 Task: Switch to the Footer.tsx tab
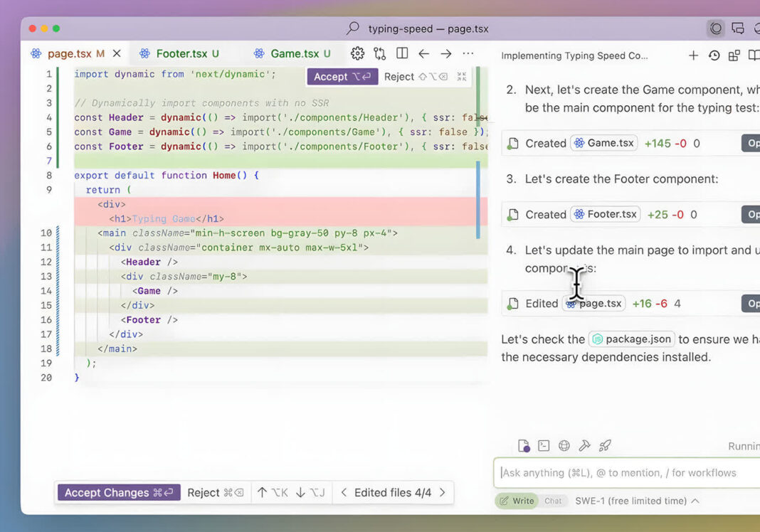pyautogui.click(x=181, y=53)
